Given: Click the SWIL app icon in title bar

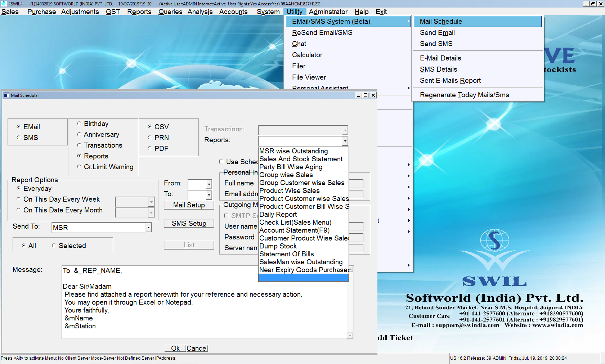Looking at the screenshot, I should 4,4.
